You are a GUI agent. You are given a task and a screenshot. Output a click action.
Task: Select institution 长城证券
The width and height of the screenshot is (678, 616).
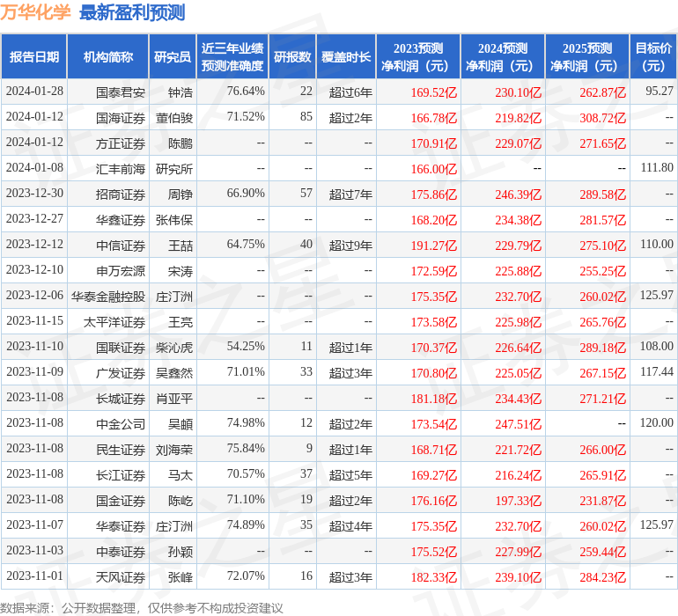pyautogui.click(x=121, y=398)
